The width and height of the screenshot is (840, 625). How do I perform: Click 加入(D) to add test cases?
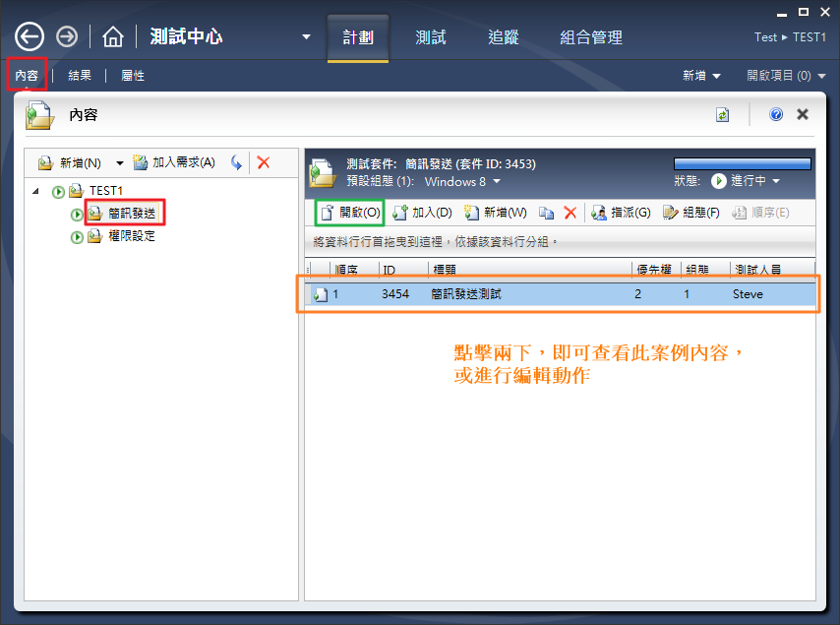tap(422, 213)
